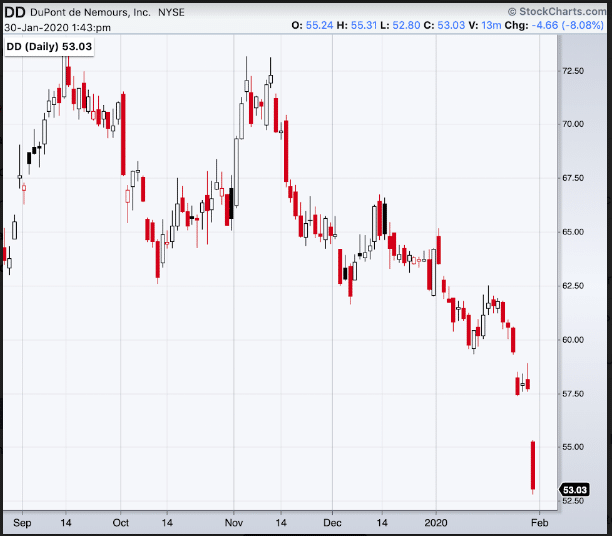Viewport: 612px width, 536px height.
Task: Click the 60.00 price axis label
Action: [573, 340]
